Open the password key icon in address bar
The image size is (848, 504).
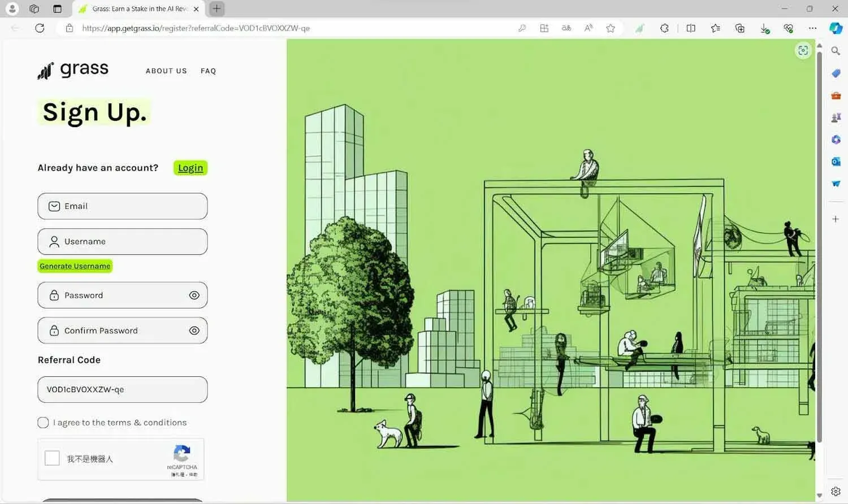[x=522, y=28]
